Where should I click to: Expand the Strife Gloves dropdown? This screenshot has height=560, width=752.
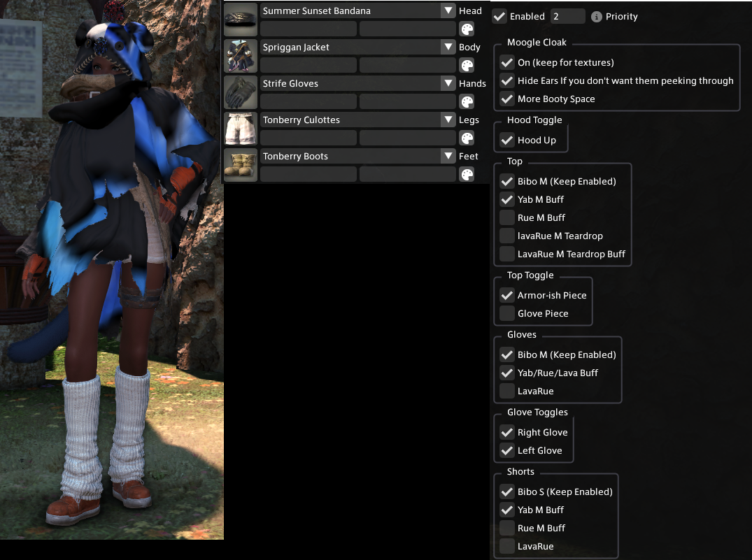(x=448, y=83)
